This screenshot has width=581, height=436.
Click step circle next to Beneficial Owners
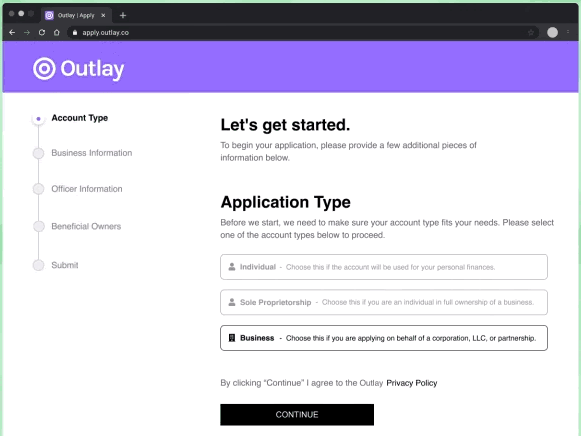(x=39, y=226)
